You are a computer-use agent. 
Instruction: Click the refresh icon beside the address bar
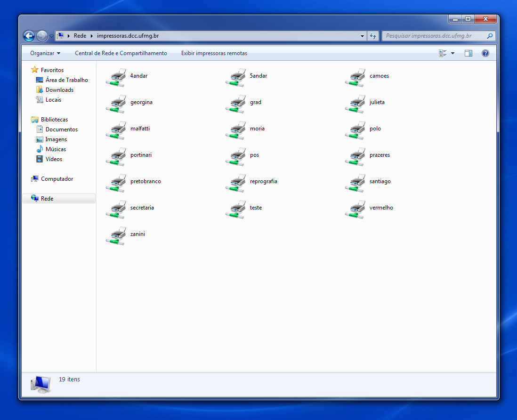373,36
